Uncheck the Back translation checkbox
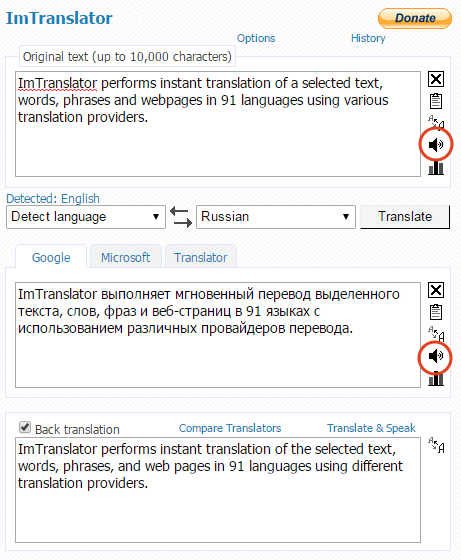The height and width of the screenshot is (560, 461). [25, 427]
